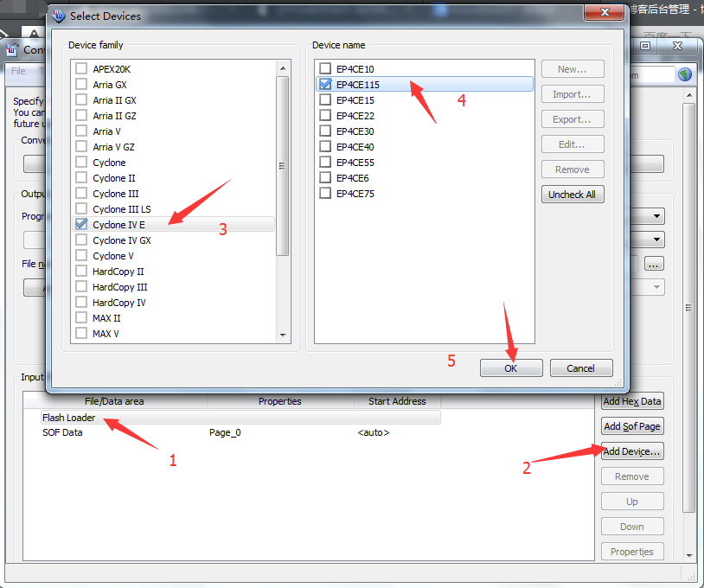Image resolution: width=704 pixels, height=588 pixels.
Task: Check the APEX20K device family checkbox
Action: click(x=81, y=68)
